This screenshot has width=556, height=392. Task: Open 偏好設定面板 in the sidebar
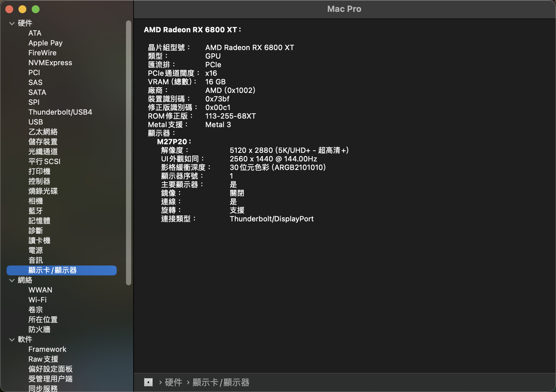click(x=50, y=369)
